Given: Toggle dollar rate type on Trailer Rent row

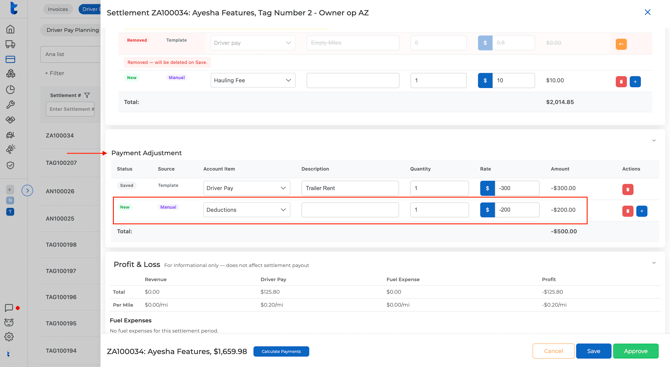Looking at the screenshot, I should coord(487,188).
